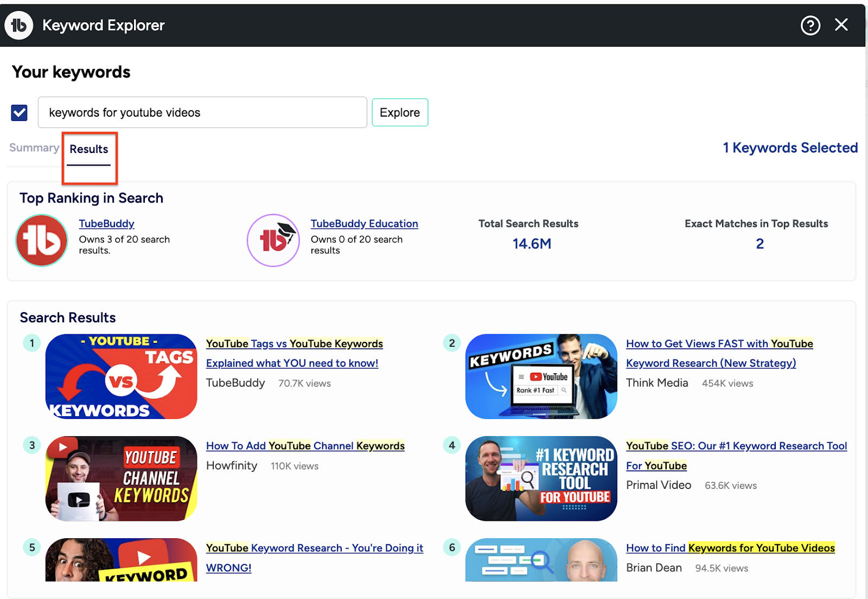Open YouTube SEO Keyword Research Tool link
868x599 pixels.
coord(737,456)
